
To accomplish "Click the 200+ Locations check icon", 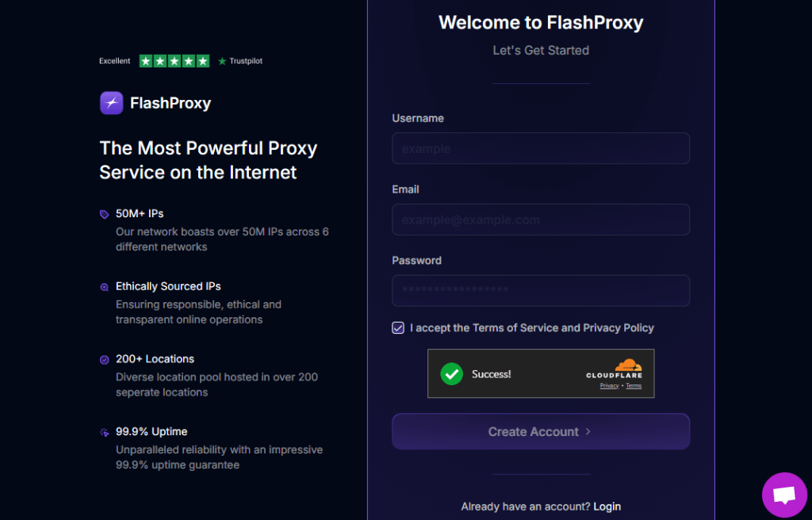I will click(x=104, y=360).
